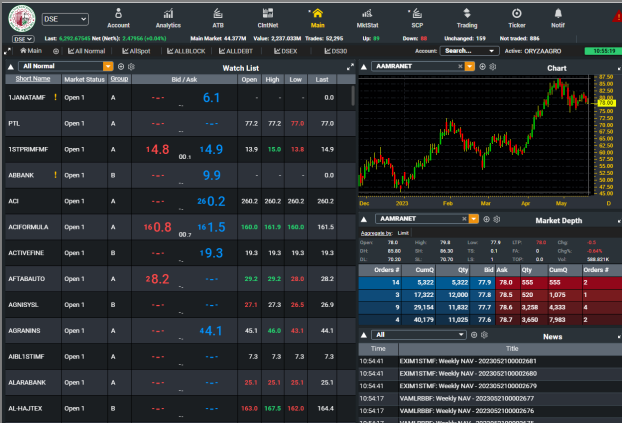Open the Trading menu icon

click(467, 16)
